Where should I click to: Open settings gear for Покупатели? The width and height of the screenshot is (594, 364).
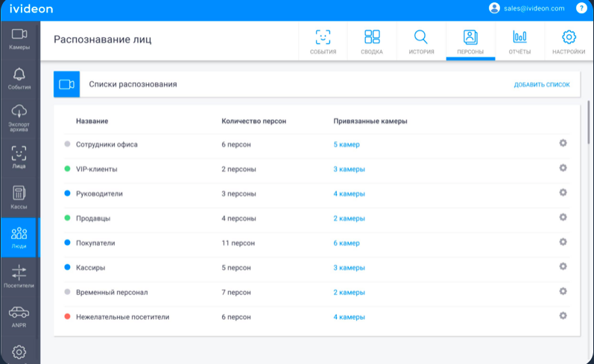(x=563, y=242)
